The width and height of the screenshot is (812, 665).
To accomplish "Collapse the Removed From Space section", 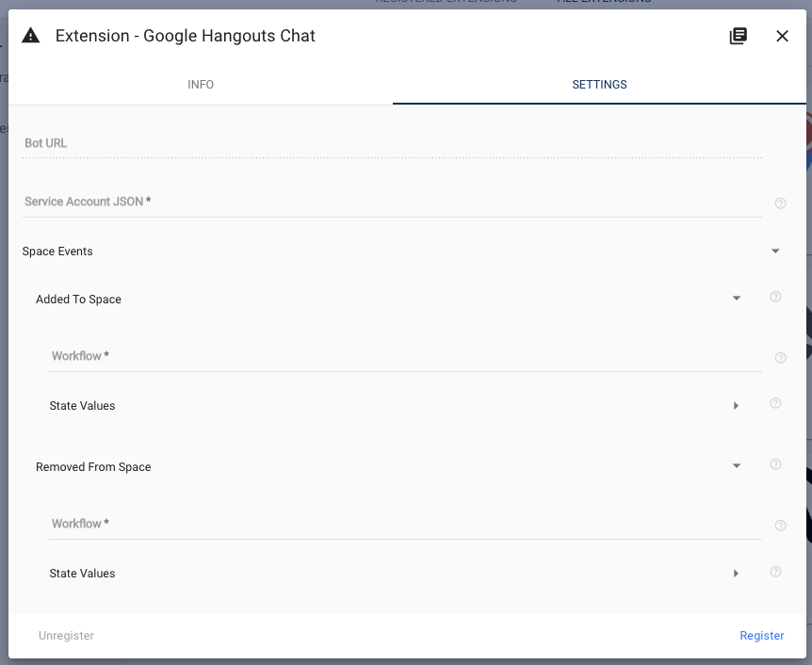I will tap(737, 466).
